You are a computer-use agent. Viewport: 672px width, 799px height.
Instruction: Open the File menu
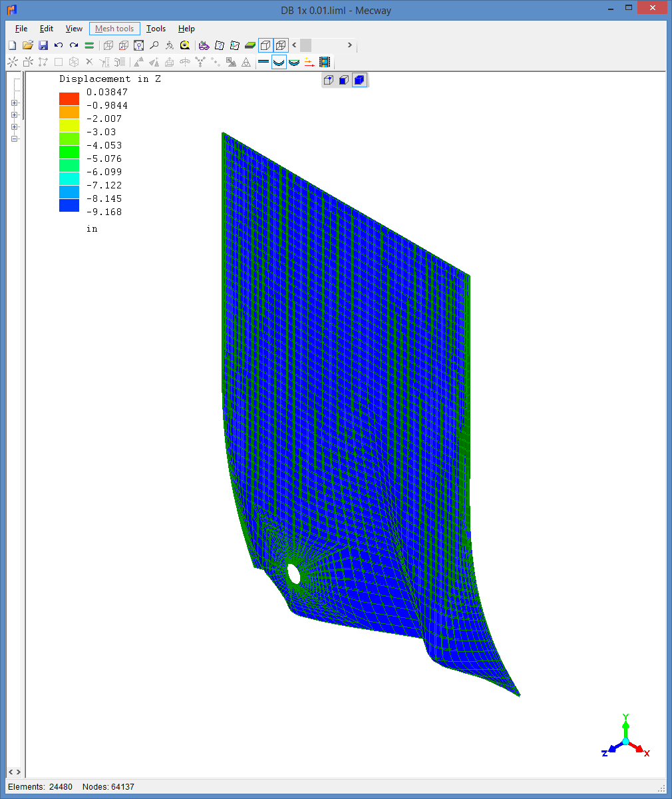21,29
